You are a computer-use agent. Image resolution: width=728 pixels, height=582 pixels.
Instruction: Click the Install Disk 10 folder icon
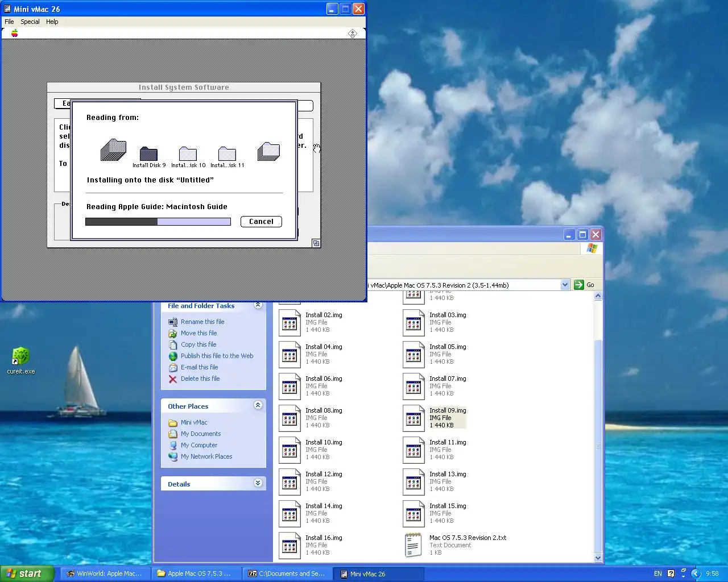(x=188, y=153)
